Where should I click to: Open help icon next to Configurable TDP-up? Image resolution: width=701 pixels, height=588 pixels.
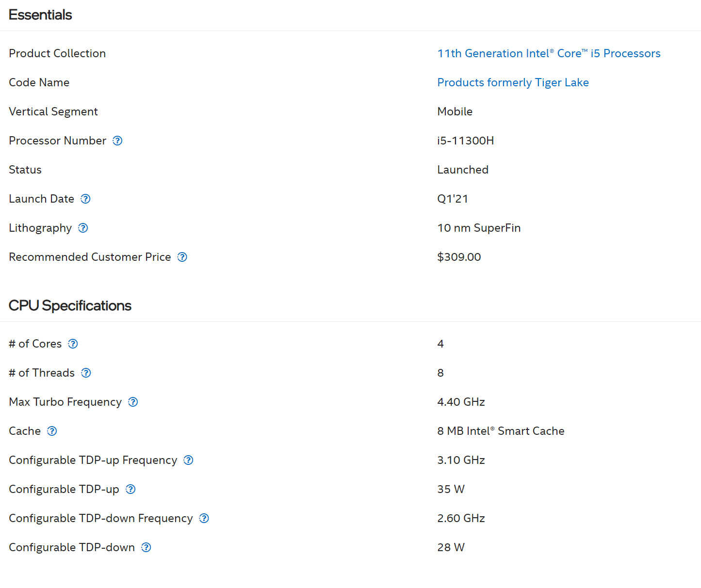(130, 489)
